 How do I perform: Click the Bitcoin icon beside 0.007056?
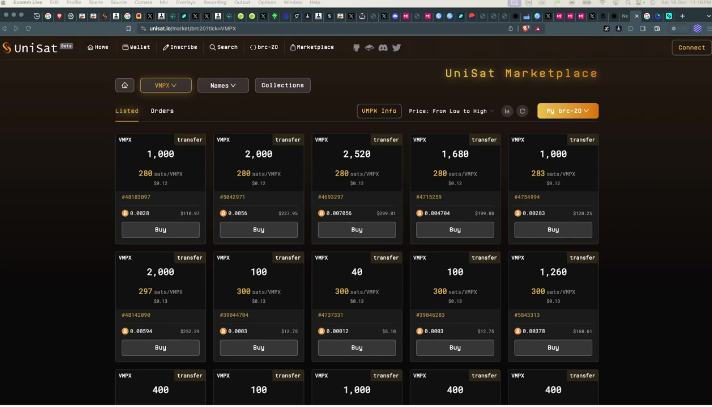pos(321,213)
